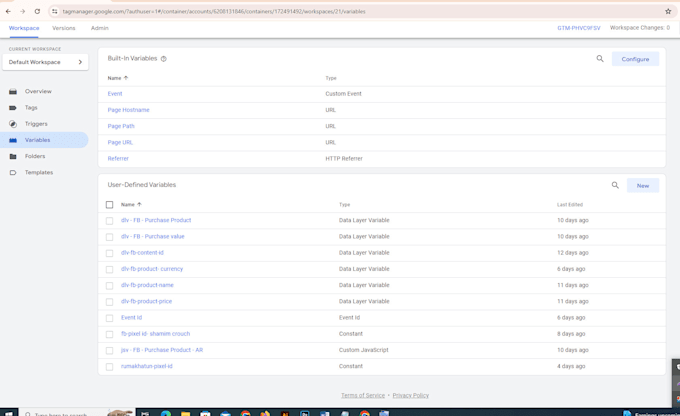This screenshot has width=680, height=416.
Task: Check the dlv-fb-content-id row checkbox
Action: (x=109, y=253)
